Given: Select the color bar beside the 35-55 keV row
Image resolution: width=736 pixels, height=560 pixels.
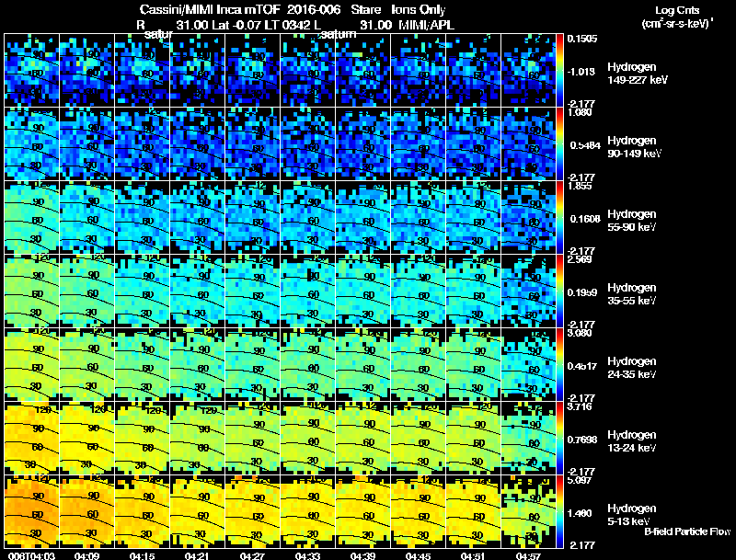Looking at the screenshot, I should [559, 291].
